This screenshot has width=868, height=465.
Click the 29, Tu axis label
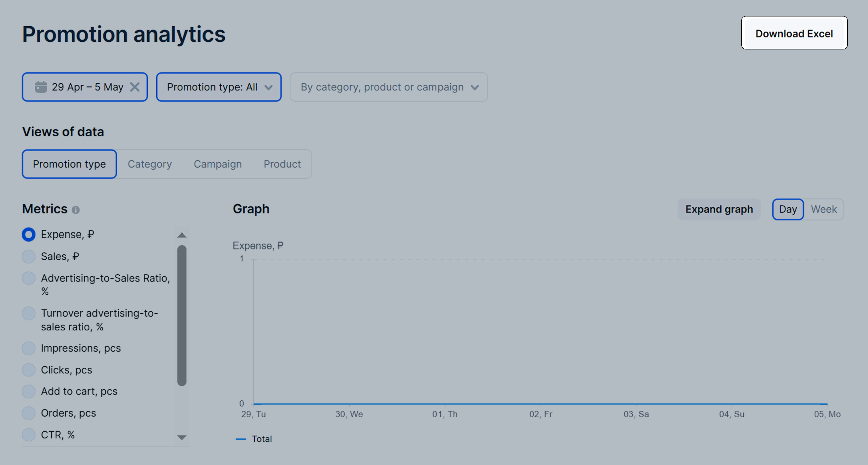(x=253, y=414)
